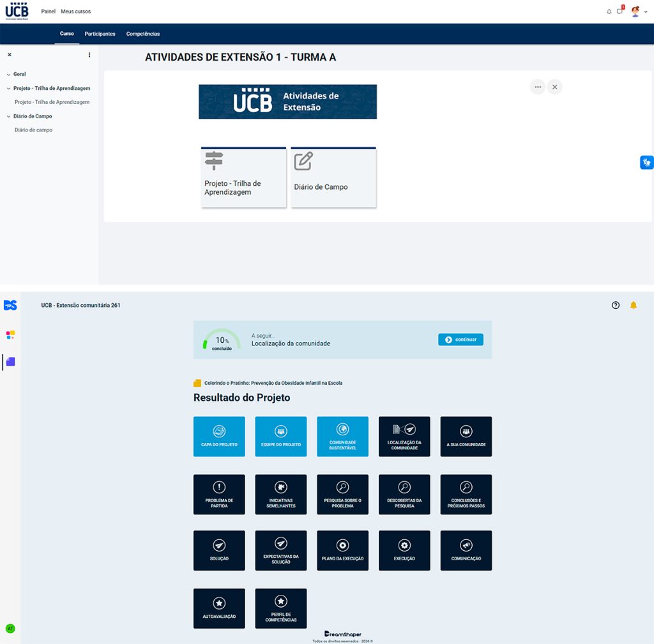
Task: Open the course index three-dot menu
Action: click(89, 55)
